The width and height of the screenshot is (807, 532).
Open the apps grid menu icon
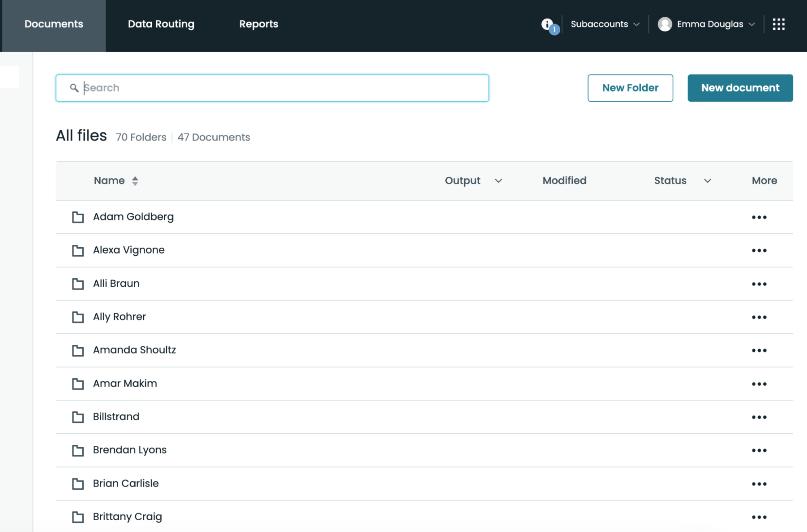click(x=778, y=24)
